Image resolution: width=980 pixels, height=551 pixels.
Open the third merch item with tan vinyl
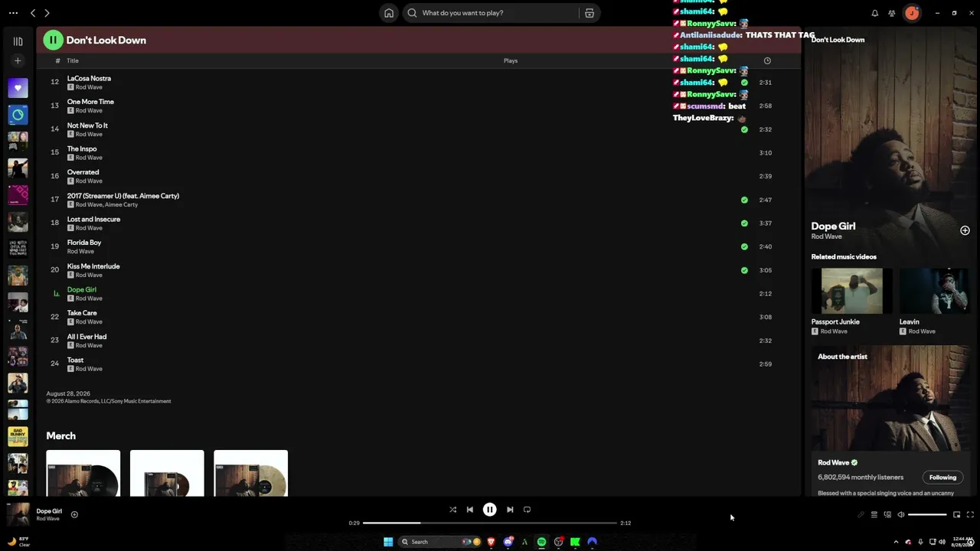tap(251, 473)
